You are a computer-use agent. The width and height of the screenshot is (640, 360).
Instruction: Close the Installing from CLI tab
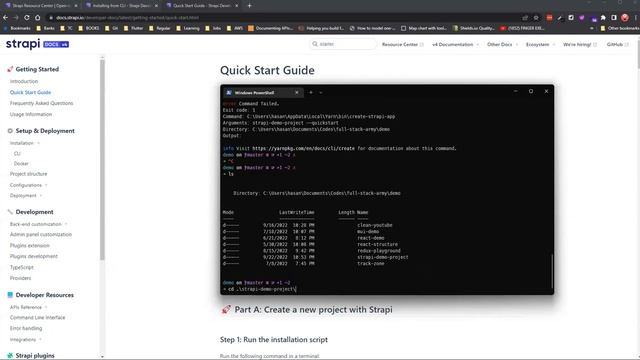click(x=156, y=6)
